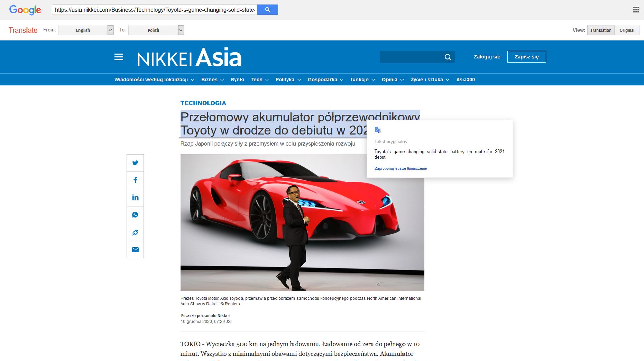This screenshot has height=361, width=644.
Task: Click original text in translation popup
Action: tap(439, 154)
